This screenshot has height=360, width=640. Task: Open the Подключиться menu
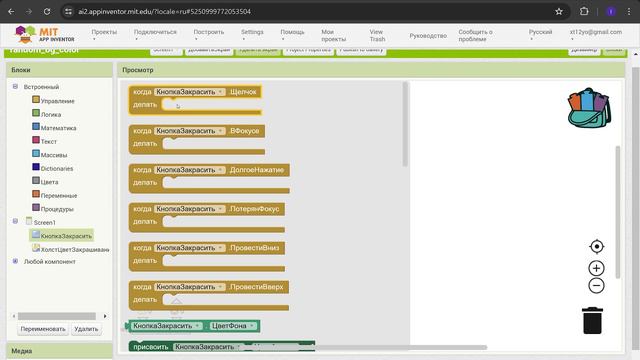pyautogui.click(x=155, y=35)
